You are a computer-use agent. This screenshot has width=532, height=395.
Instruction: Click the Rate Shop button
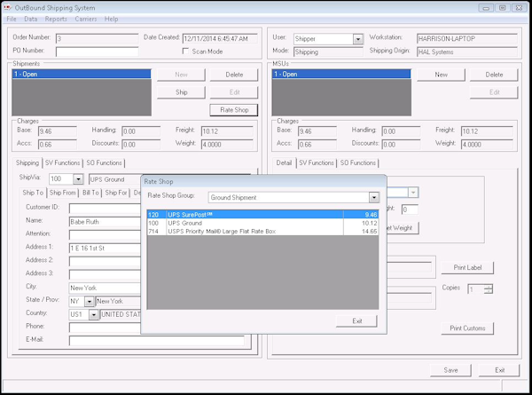click(234, 110)
